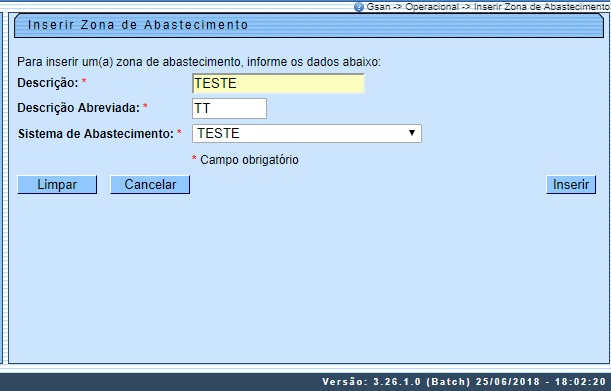This screenshot has width=611, height=391.
Task: Open the Sistema de Abastecimento dropdown
Action: point(307,133)
